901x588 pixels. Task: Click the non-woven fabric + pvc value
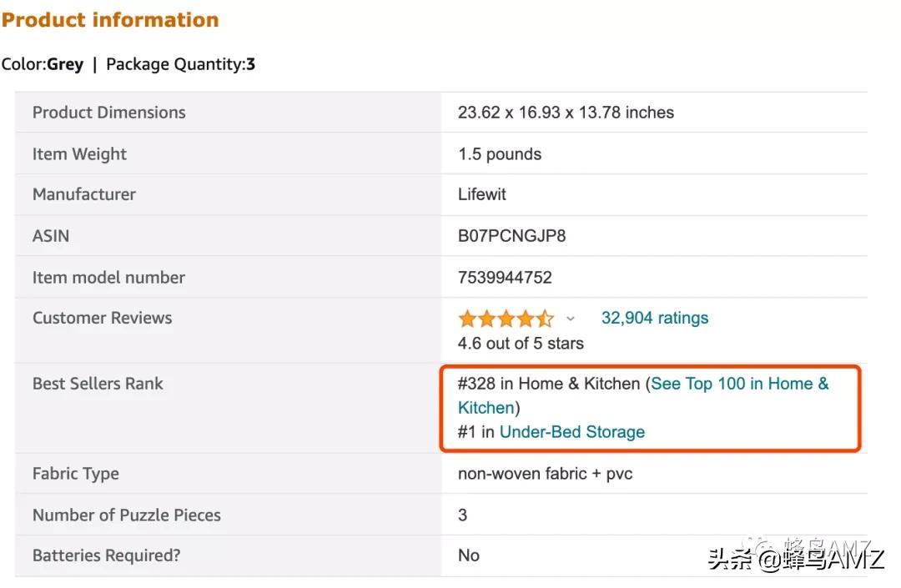point(545,474)
